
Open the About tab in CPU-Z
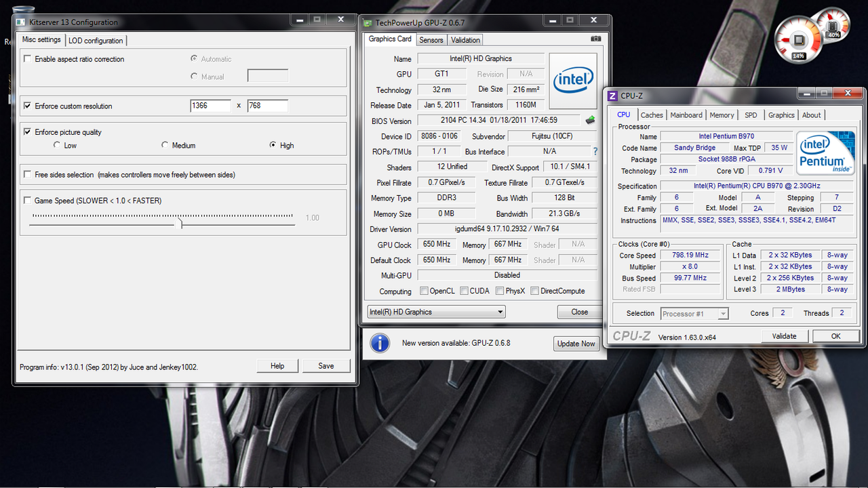pos(812,115)
